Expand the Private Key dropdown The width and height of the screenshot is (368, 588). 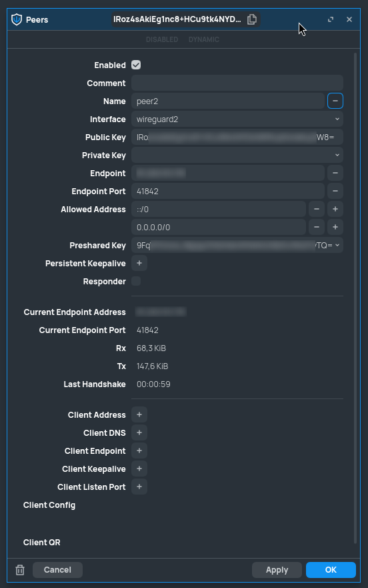pyautogui.click(x=337, y=156)
